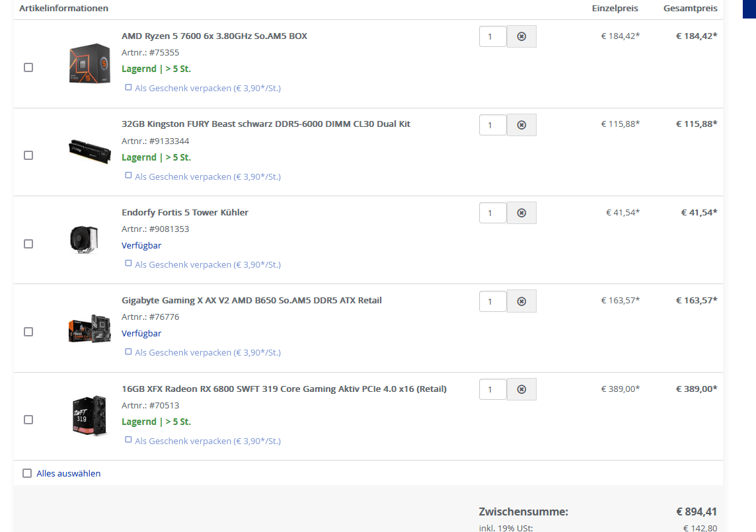Screen dimensions: 756x532
Task: Remove XFX Radeon RX 6800 from cart
Action: tap(521, 389)
